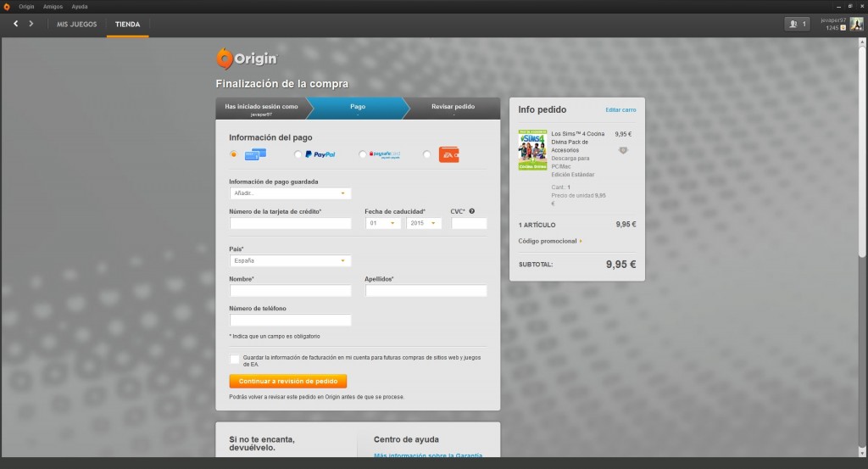Click the wishlist heart icon under price

[623, 150]
